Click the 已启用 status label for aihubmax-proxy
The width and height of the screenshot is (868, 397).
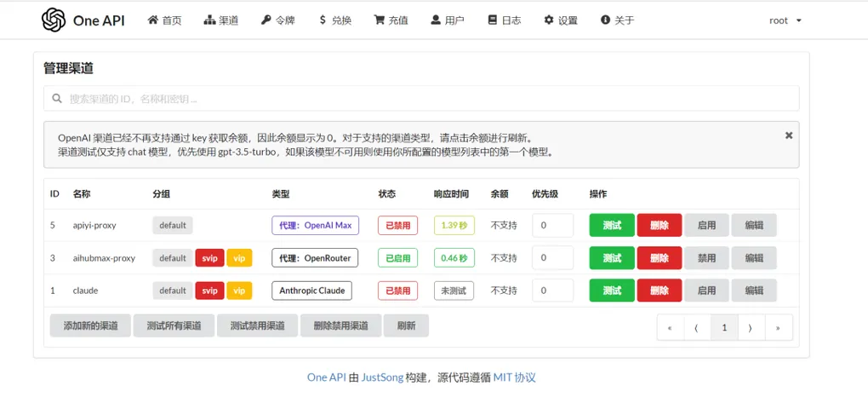point(398,258)
